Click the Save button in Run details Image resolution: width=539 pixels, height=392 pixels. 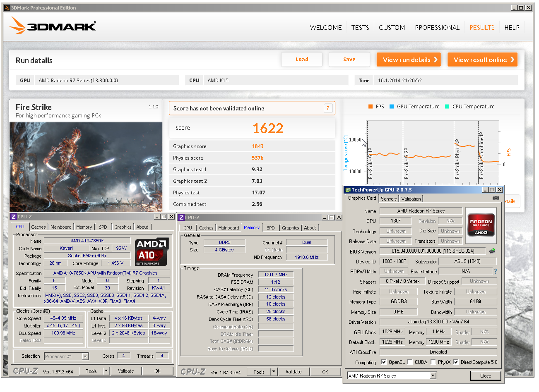(x=349, y=59)
